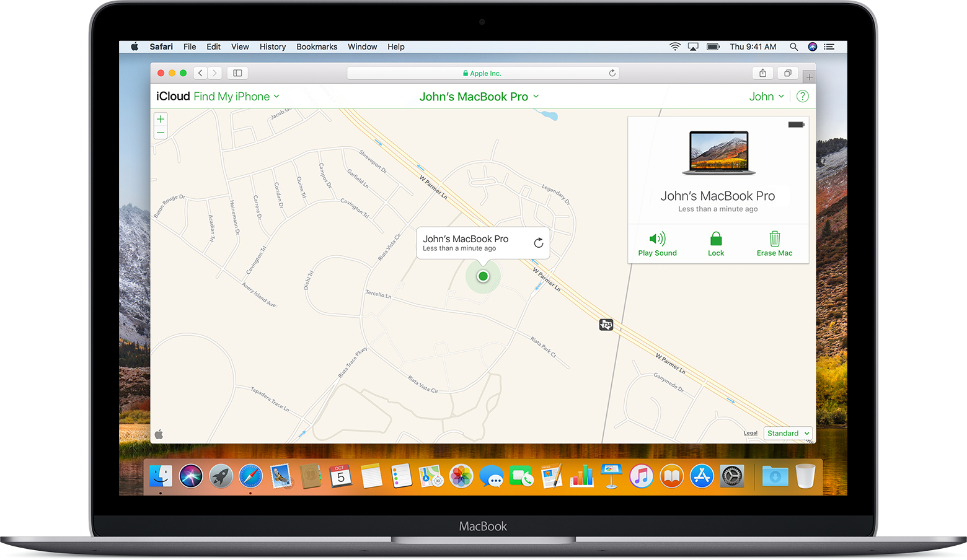Viewport: 967px width, 560px height.
Task: Refresh location in the map callout
Action: point(538,243)
